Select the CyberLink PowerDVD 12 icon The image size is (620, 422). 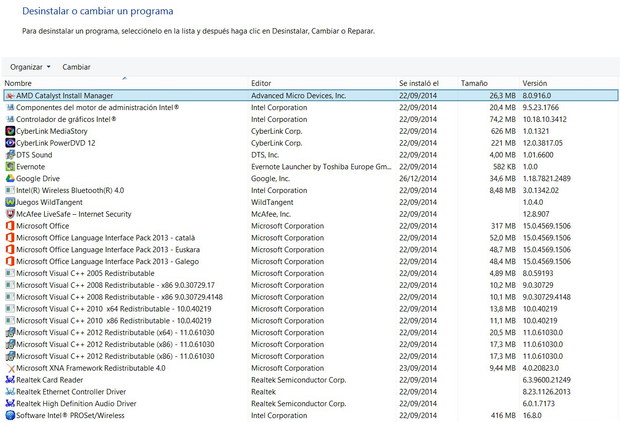tap(10, 143)
